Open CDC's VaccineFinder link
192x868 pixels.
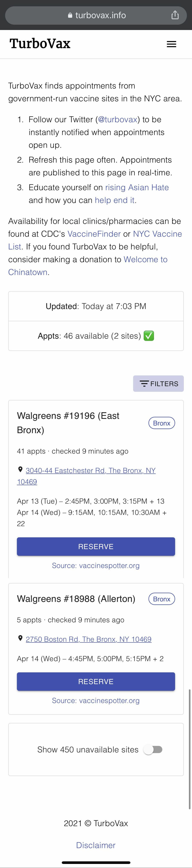point(94,234)
